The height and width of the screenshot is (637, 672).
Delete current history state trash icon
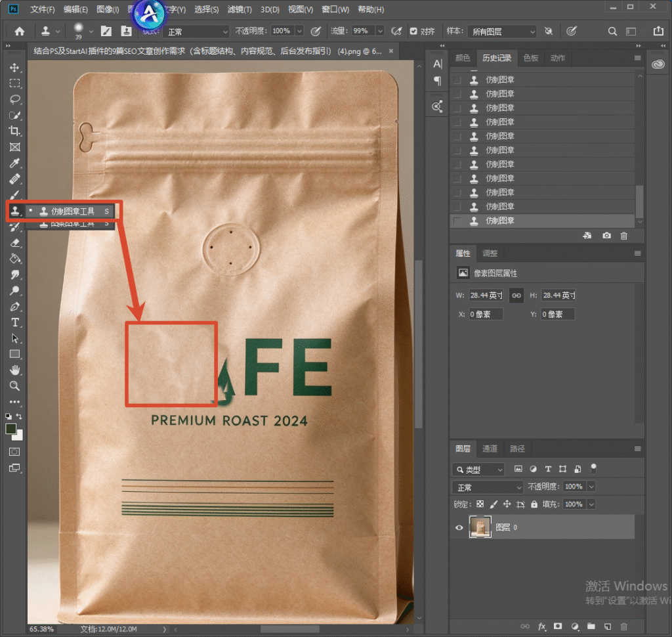click(x=624, y=236)
